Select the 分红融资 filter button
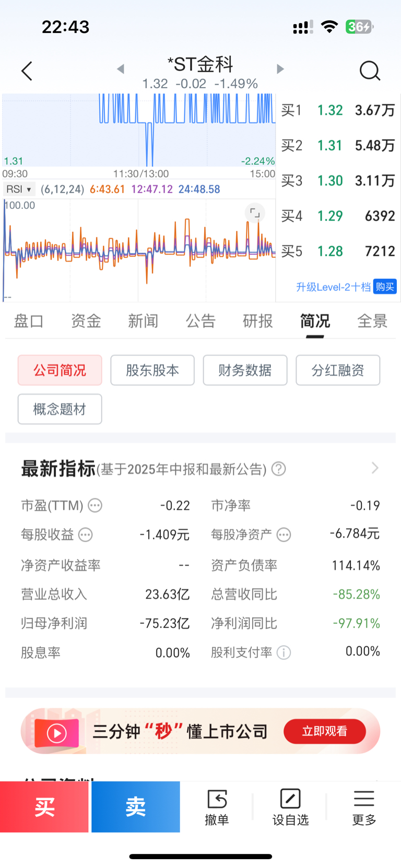Screen dimensions: 401x868 [338, 370]
